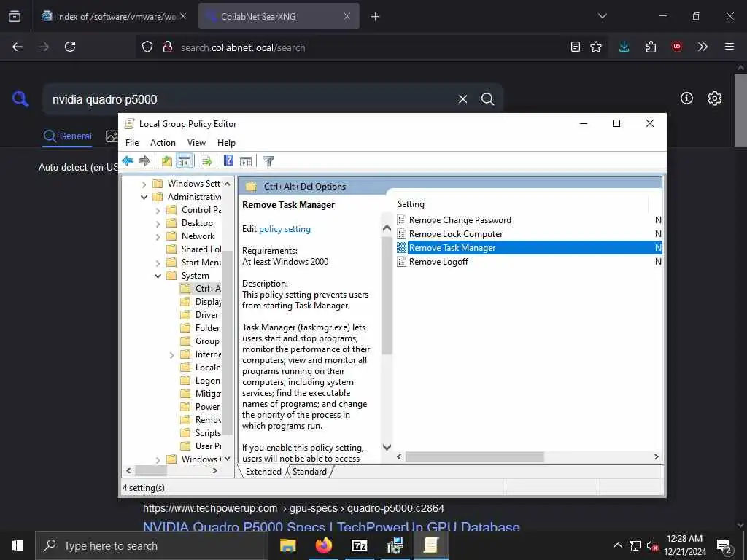Select the Scripts folder under System
The image size is (747, 560).
[x=201, y=433]
